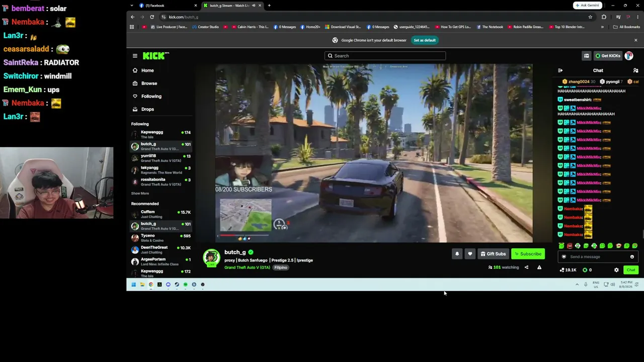Open The Notebook bookmark
The height and width of the screenshot is (362, 644).
coord(490,27)
